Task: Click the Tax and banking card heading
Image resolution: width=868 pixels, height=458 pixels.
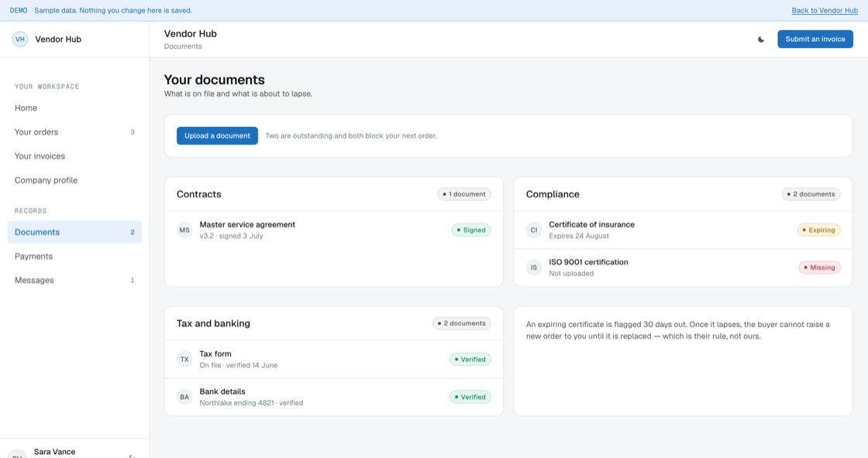Action: pyautogui.click(x=213, y=323)
